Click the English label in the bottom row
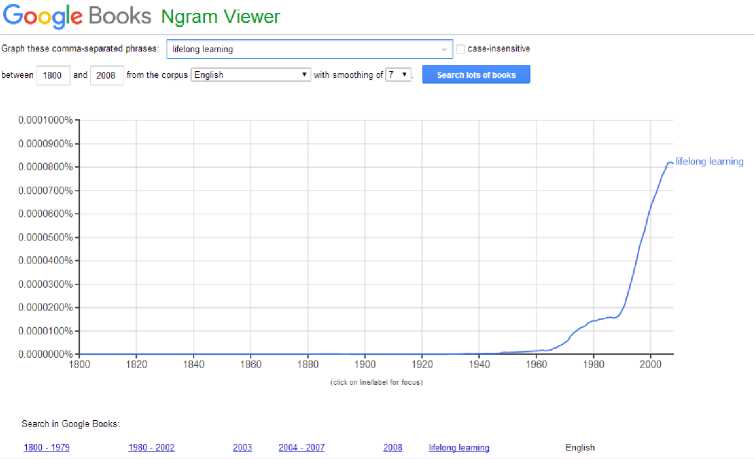 pyautogui.click(x=579, y=448)
